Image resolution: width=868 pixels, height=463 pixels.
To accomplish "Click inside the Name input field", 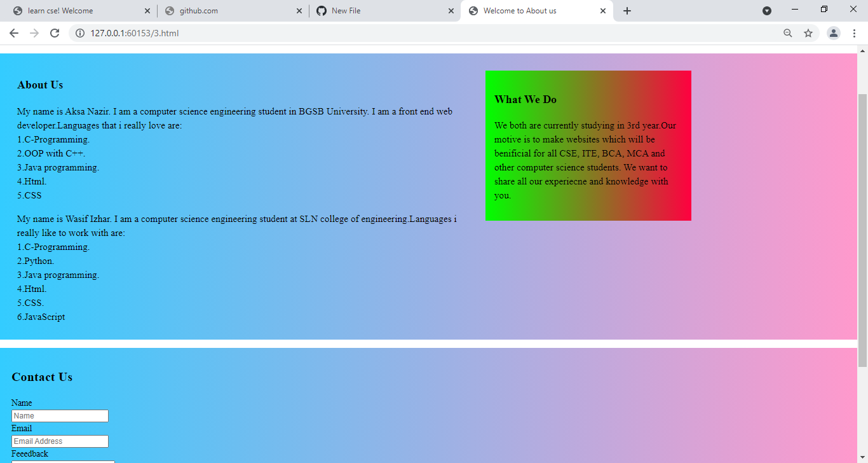I will pyautogui.click(x=60, y=415).
